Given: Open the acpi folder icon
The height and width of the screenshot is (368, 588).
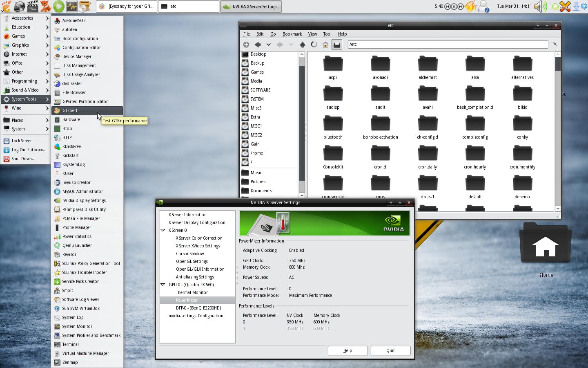Looking at the screenshot, I should click(333, 64).
